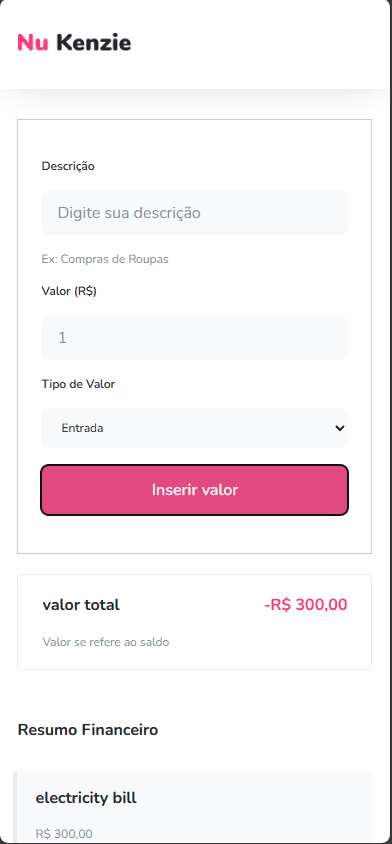Click the 'Ex: Compras de Roupas' hint text

(105, 259)
